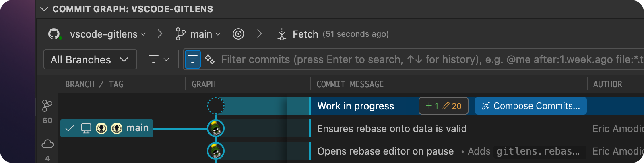Open the graph filter options dropdown
The image size is (644, 163).
pyautogui.click(x=159, y=59)
